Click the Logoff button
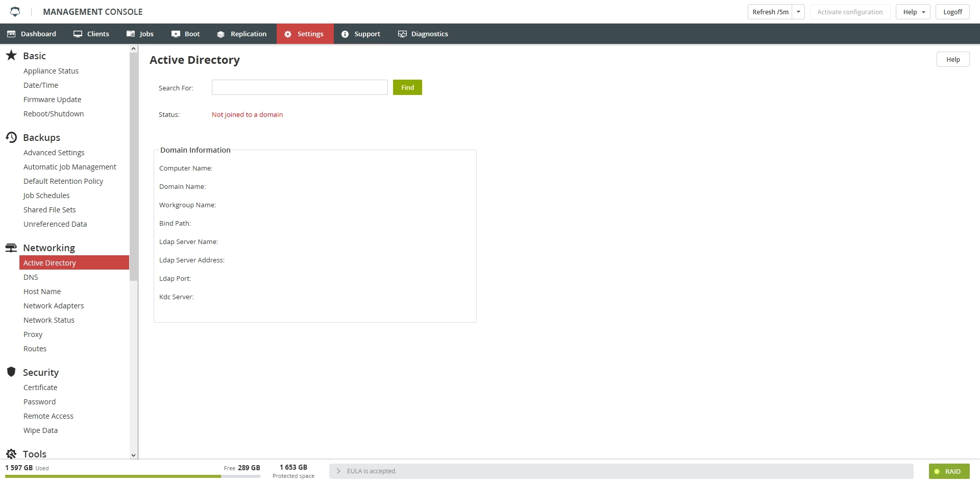This screenshot has height=483, width=980. pyautogui.click(x=952, y=12)
